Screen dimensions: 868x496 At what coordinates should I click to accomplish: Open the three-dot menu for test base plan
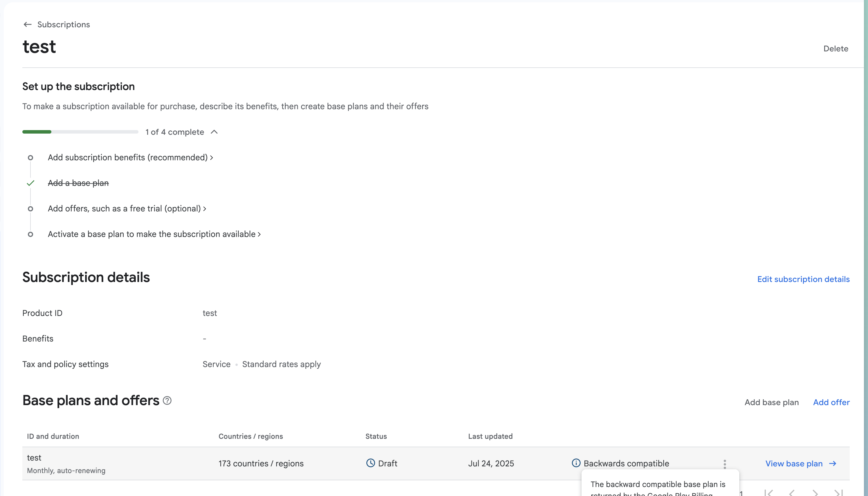725,464
